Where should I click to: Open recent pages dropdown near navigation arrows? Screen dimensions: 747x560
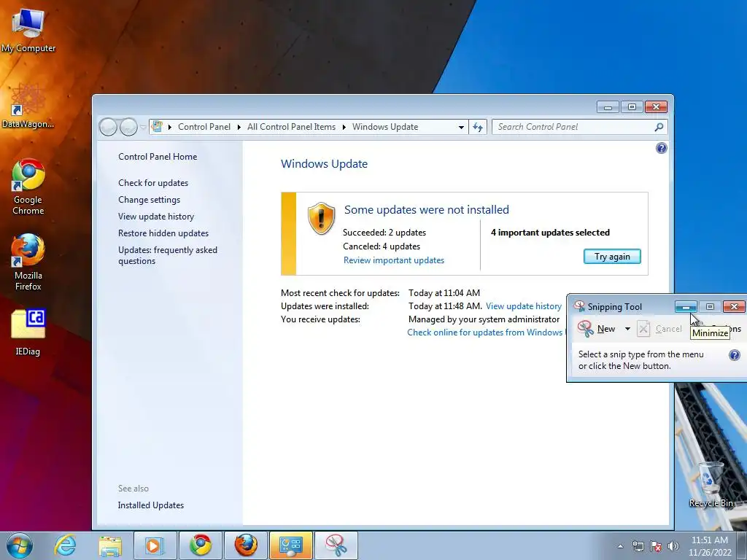coord(143,127)
